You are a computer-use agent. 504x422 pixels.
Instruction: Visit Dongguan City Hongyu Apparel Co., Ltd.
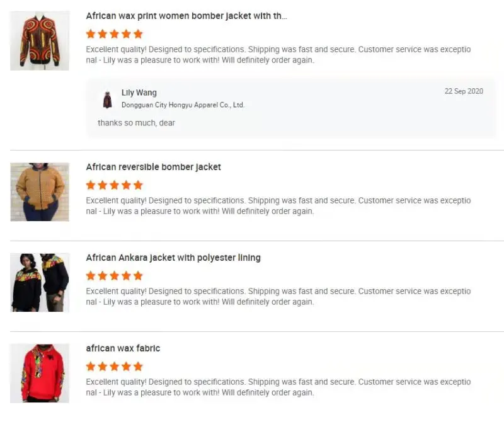point(183,105)
